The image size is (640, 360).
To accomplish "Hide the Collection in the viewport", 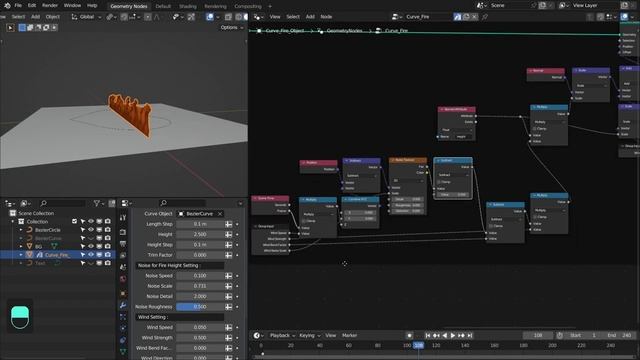I will (91, 222).
